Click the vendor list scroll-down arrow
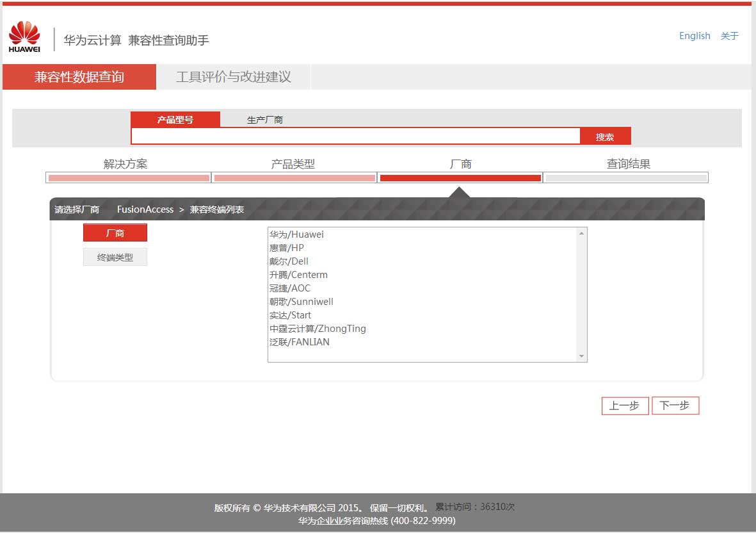The height and width of the screenshot is (533, 756). (581, 356)
